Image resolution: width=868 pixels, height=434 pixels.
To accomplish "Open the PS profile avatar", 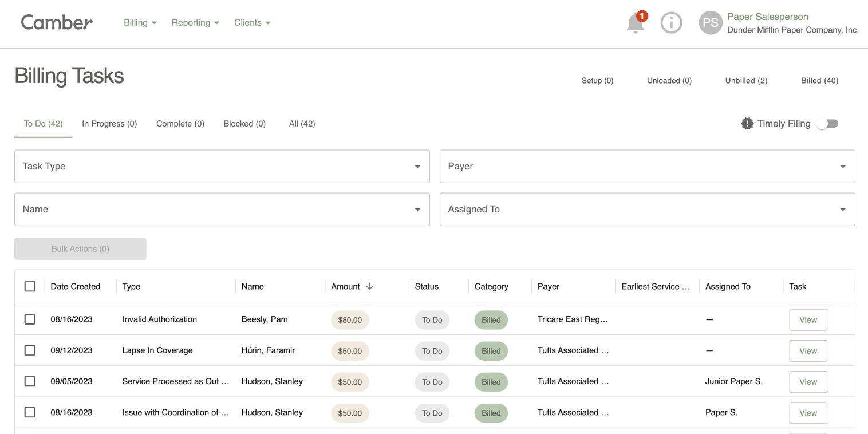I will pyautogui.click(x=710, y=23).
